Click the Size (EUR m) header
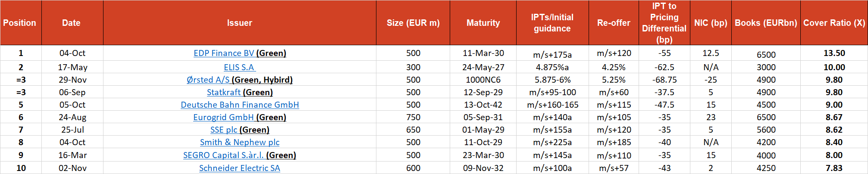Screen dimensions: 868x174 tap(413, 23)
